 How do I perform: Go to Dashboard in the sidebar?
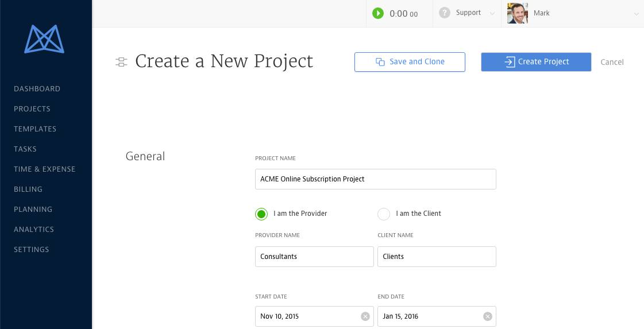click(37, 89)
